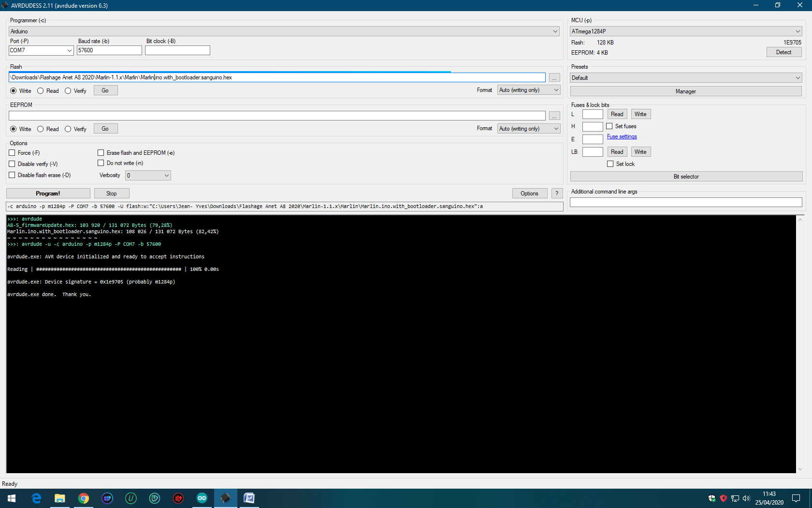The image size is (812, 508).
Task: Open the Fuse settings link
Action: pyautogui.click(x=622, y=137)
